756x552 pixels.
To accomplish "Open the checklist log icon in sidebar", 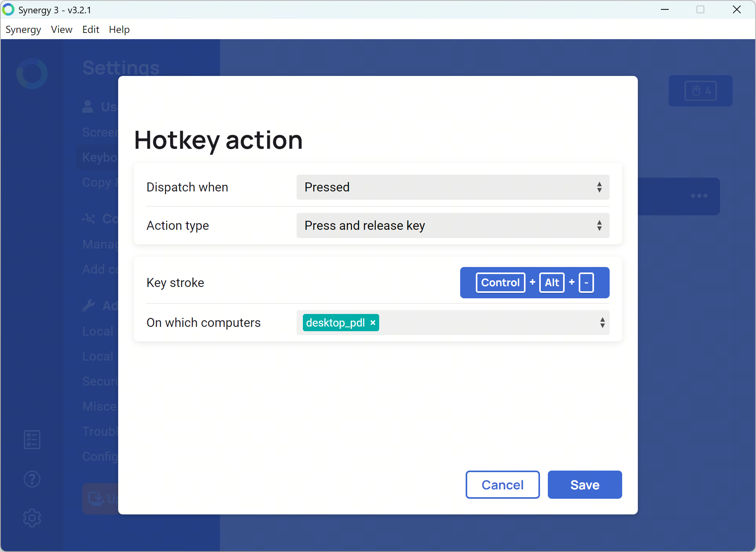I will [32, 440].
